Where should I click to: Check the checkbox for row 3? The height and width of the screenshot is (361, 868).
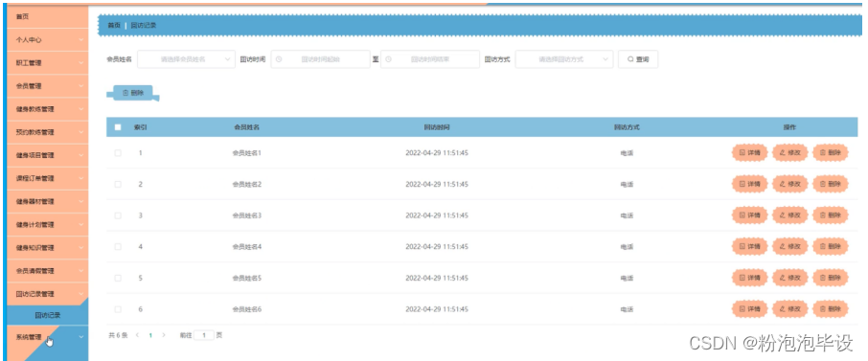point(118,215)
